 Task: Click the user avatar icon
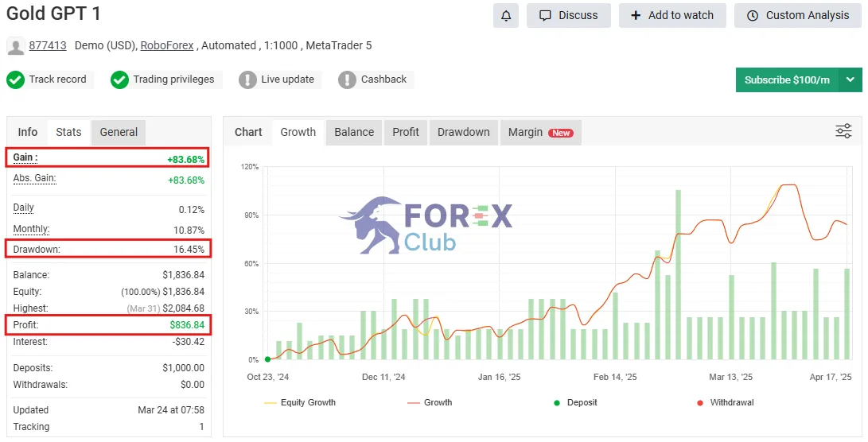pos(15,46)
